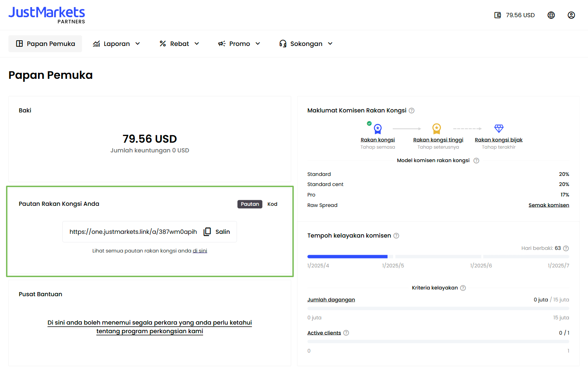Open help icon beside Hari berbaki

point(566,248)
